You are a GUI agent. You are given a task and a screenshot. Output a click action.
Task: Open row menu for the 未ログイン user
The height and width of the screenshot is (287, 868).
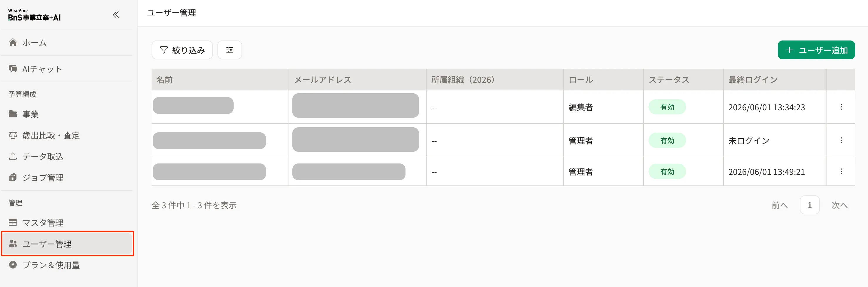tap(841, 140)
